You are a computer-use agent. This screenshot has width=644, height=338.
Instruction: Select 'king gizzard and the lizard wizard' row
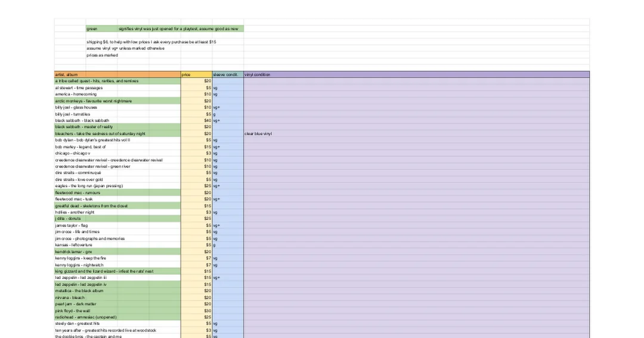[x=117, y=271]
